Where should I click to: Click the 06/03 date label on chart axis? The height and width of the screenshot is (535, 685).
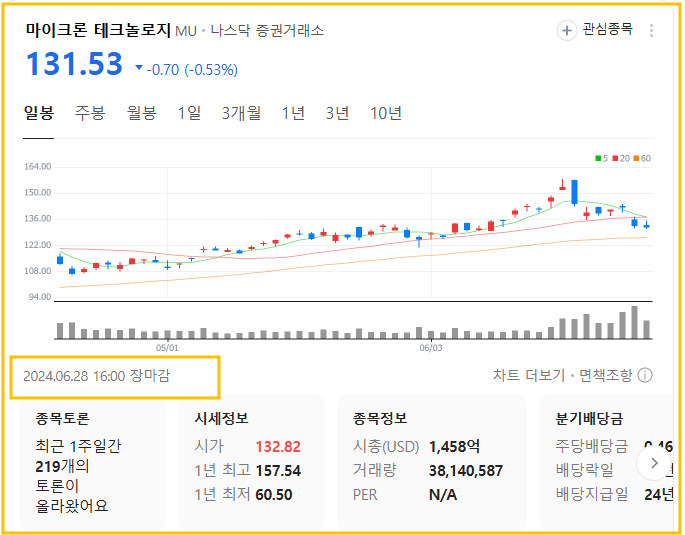(x=431, y=348)
